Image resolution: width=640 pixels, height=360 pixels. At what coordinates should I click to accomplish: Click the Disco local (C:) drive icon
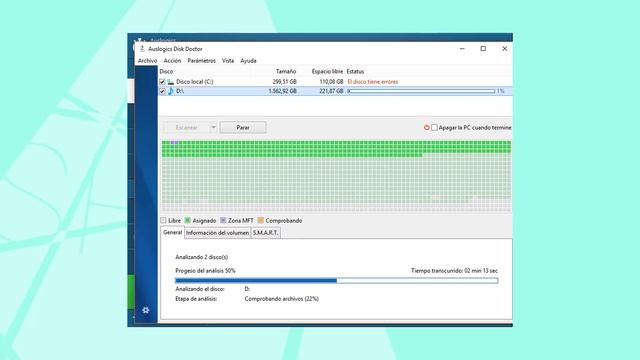[x=171, y=82]
